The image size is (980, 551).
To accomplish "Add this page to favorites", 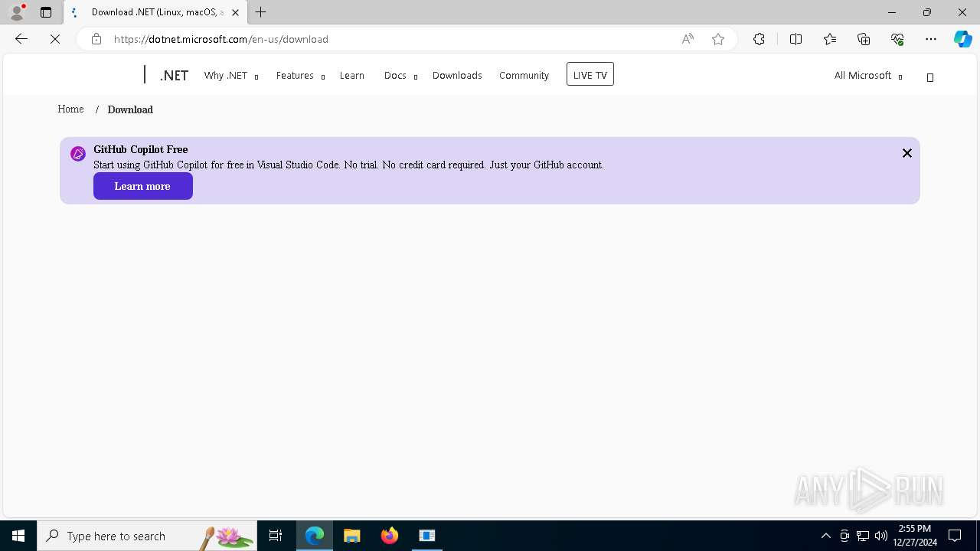I will coord(718,39).
